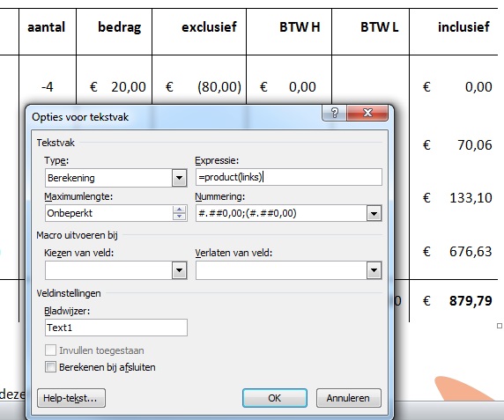Increase Maximumlengte with the up spinner arrow
Screen dimensions: 504x420
[179, 210]
